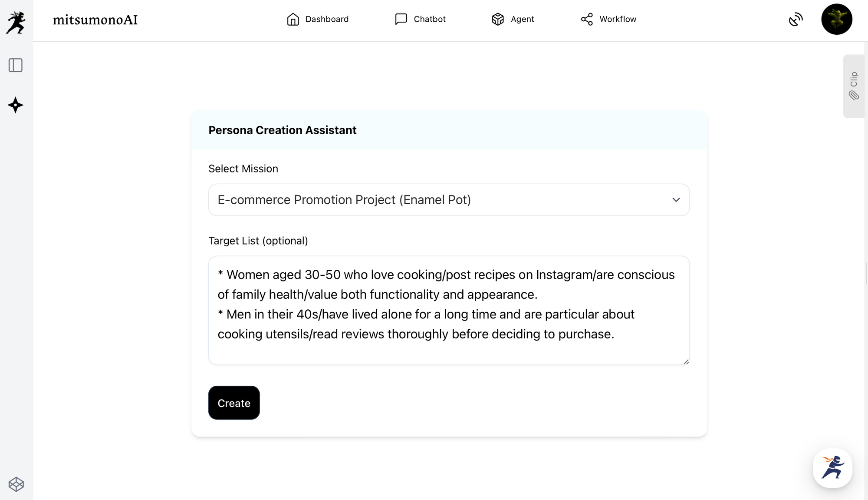The height and width of the screenshot is (500, 868).
Task: Expand the Select Mission dropdown
Action: tap(448, 200)
